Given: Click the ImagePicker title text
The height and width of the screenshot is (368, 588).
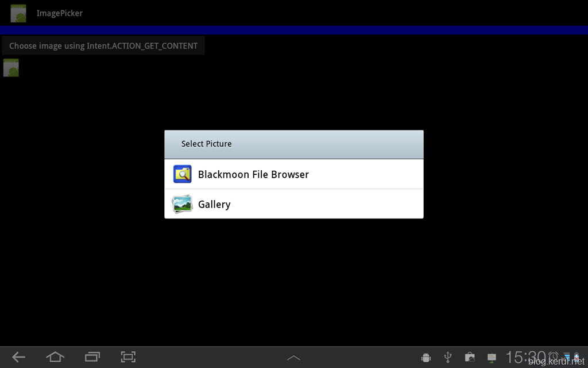Looking at the screenshot, I should (x=60, y=13).
